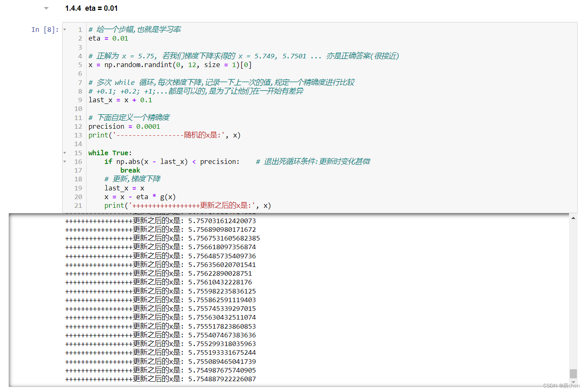Click output value 5.754987675740905
Screen dimensions: 586x392
pyautogui.click(x=222, y=370)
